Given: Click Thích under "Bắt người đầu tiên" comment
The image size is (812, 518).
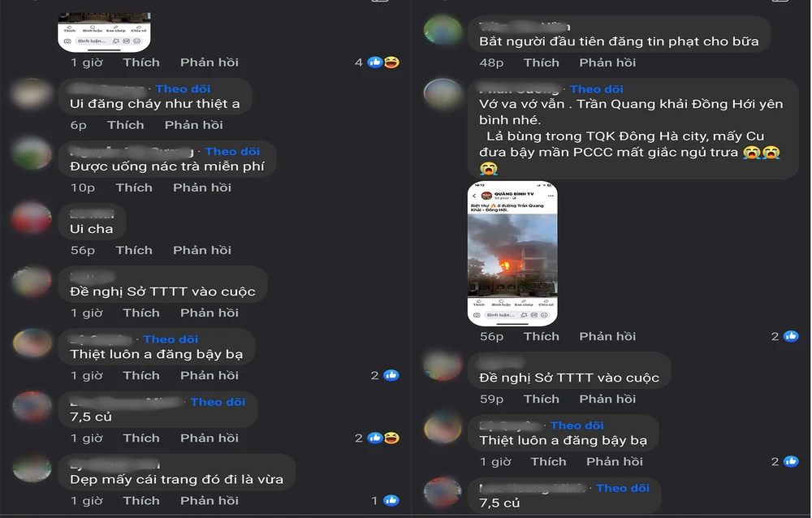Looking at the screenshot, I should click(541, 63).
